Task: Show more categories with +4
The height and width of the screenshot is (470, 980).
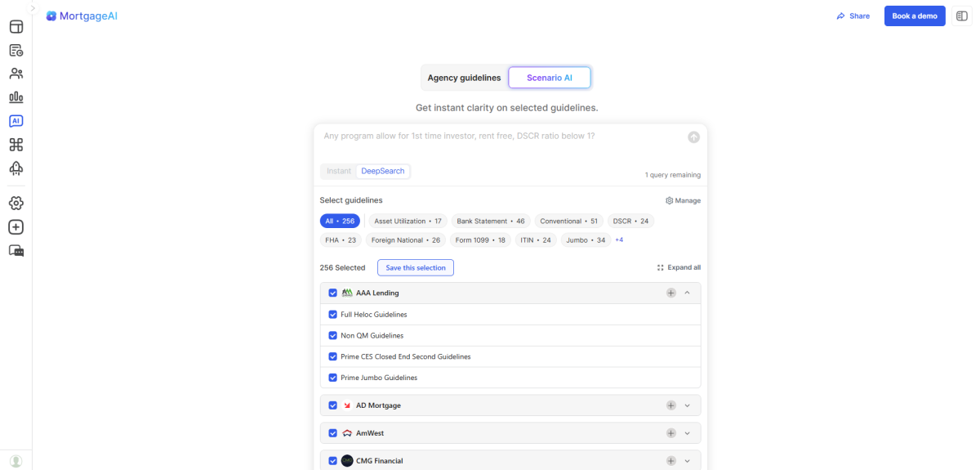Action: [x=619, y=240]
